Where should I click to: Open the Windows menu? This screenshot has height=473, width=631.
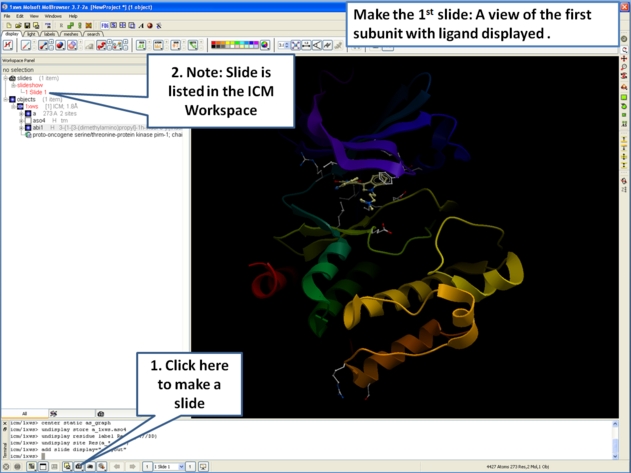click(x=53, y=16)
